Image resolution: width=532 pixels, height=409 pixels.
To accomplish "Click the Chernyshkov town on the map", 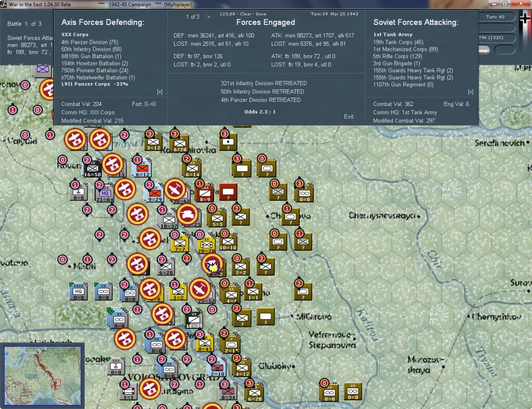I will click(495, 316).
